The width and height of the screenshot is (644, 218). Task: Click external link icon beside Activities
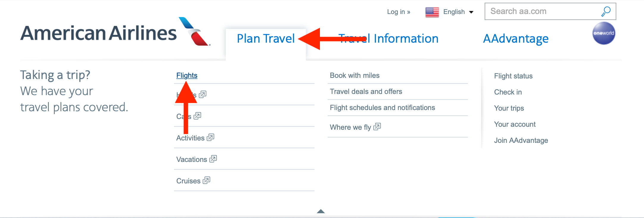[x=211, y=137]
